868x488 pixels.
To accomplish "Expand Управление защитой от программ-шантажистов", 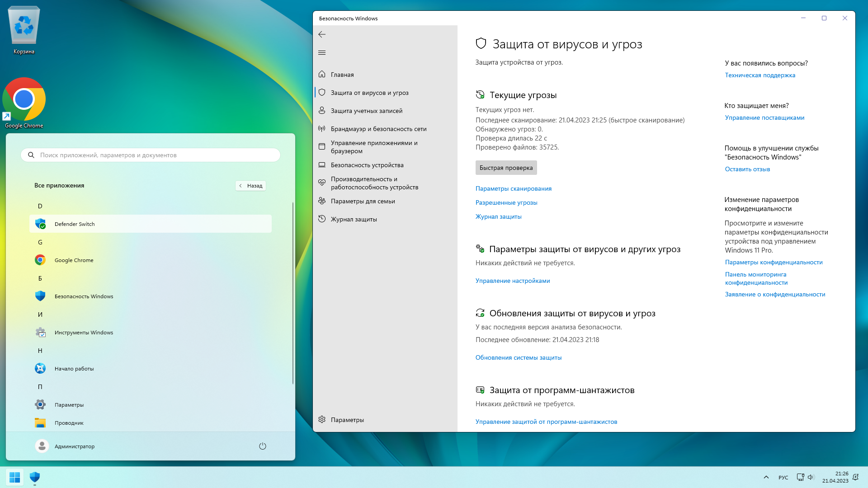I will click(546, 421).
